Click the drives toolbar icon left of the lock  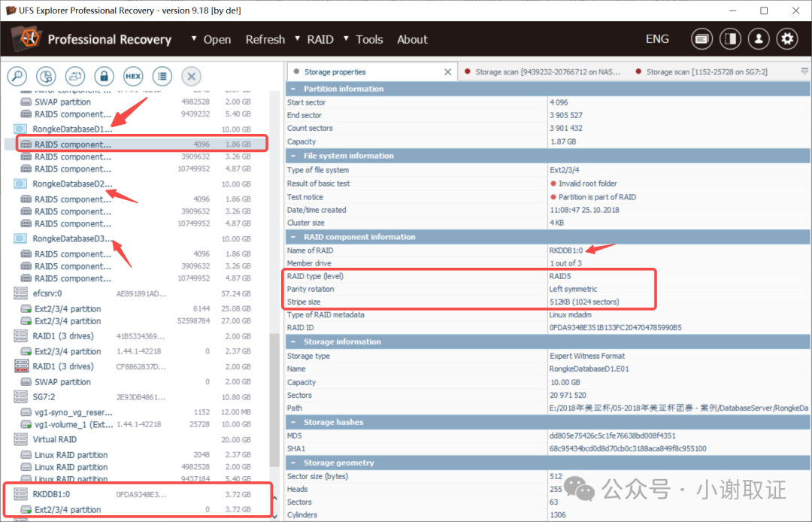pos(75,77)
